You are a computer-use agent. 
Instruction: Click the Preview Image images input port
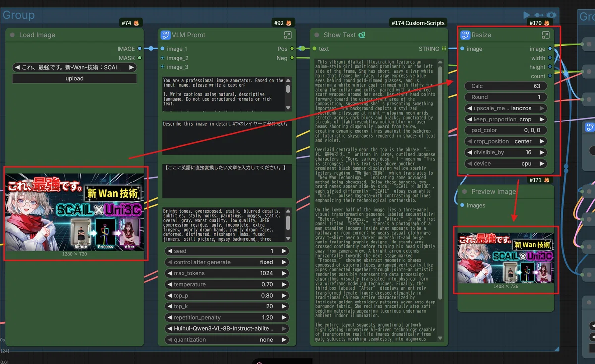pyautogui.click(x=462, y=205)
